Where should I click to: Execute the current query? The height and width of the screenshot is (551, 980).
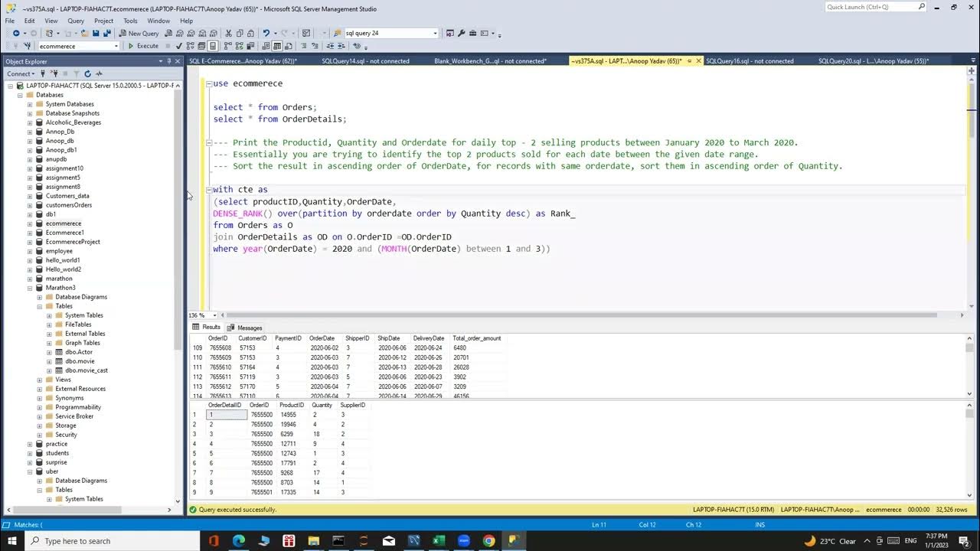tap(143, 46)
